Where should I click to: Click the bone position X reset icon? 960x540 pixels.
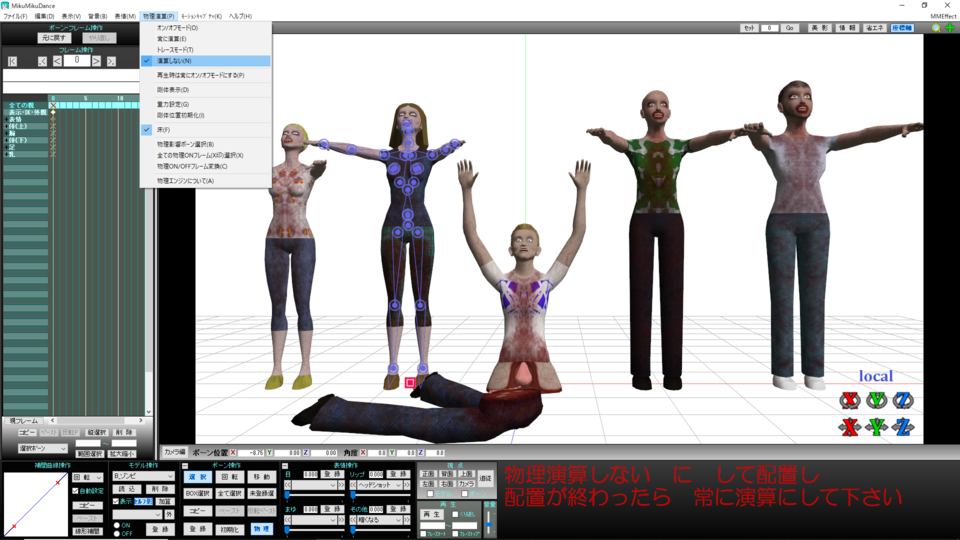(233, 453)
